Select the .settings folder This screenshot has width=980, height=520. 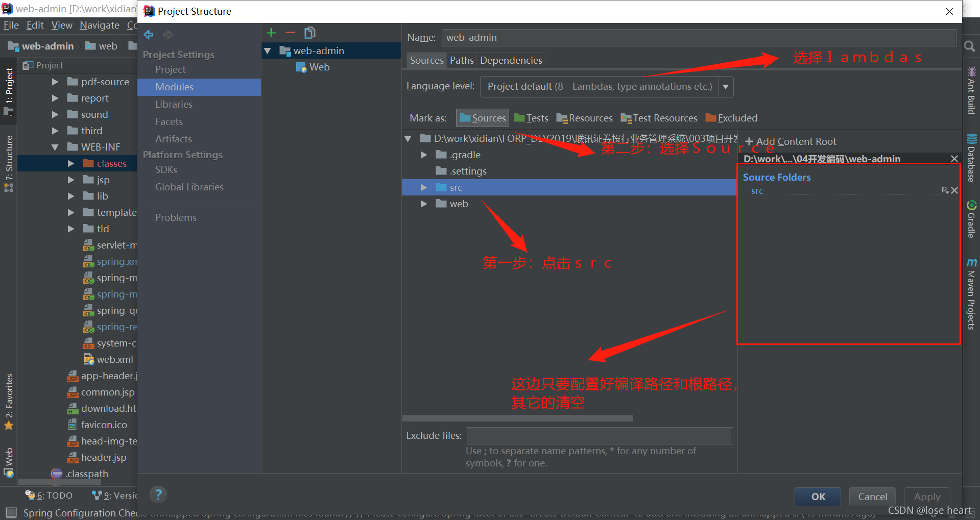tap(461, 171)
